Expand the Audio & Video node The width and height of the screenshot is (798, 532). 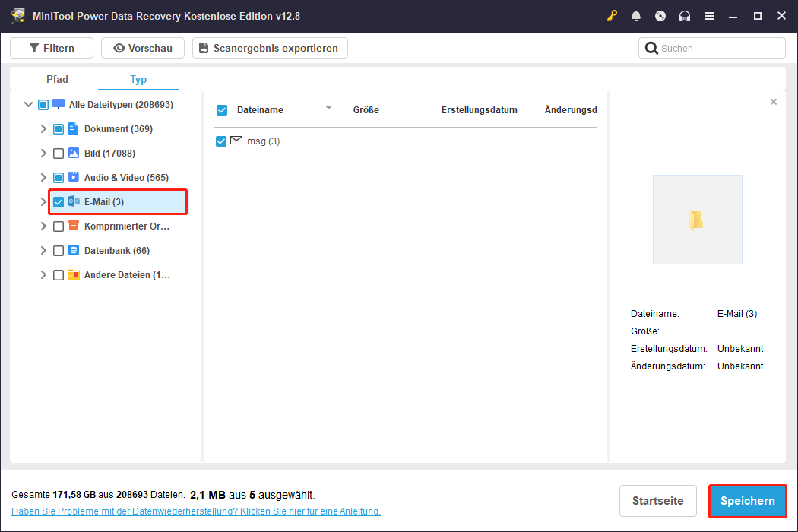click(x=43, y=177)
